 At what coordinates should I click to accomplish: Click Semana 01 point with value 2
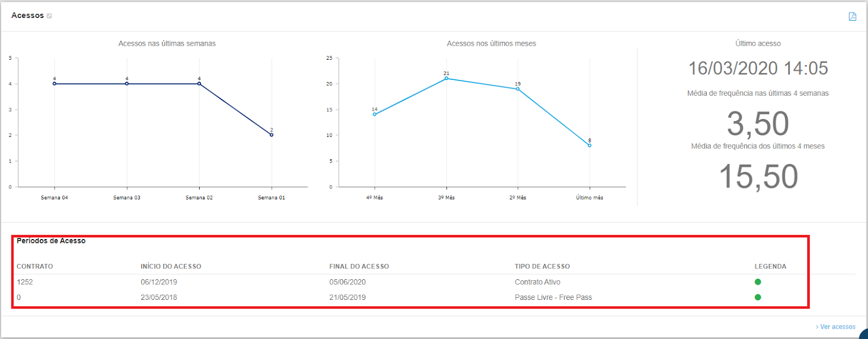(x=271, y=135)
